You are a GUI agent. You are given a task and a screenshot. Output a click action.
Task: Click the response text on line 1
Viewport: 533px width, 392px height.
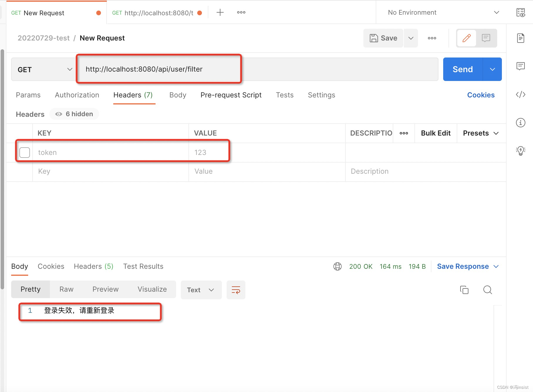[x=79, y=310]
